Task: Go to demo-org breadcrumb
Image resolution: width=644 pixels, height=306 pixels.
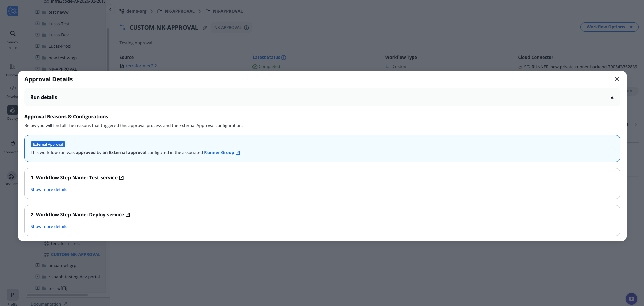Action: 136,11
